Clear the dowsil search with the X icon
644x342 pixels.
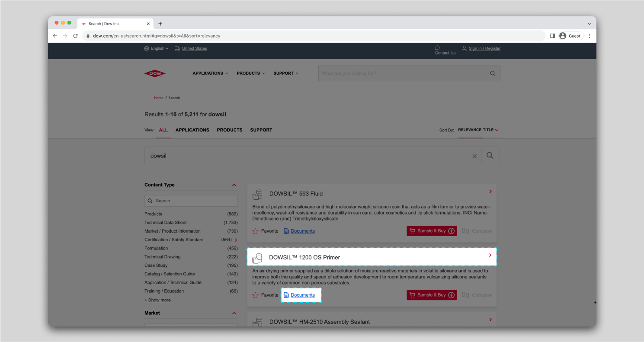474,156
